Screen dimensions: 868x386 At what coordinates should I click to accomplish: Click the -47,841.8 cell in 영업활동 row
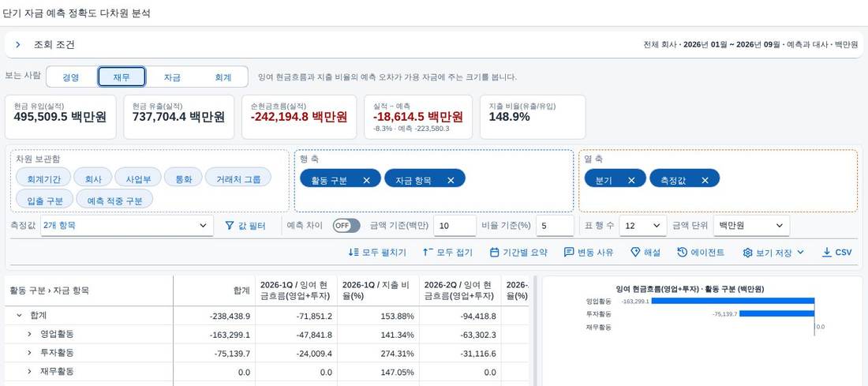coord(296,335)
